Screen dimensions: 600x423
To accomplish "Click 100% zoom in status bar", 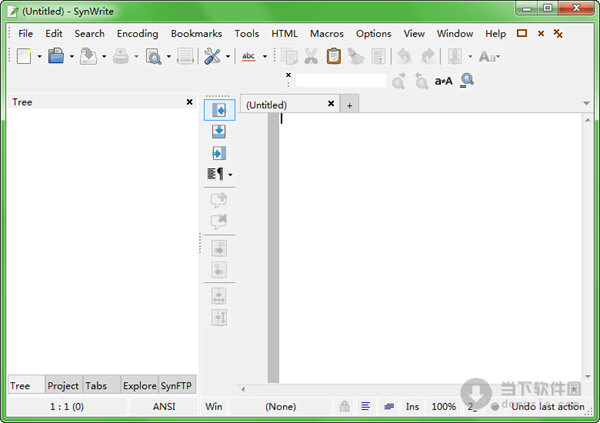I will pyautogui.click(x=443, y=407).
